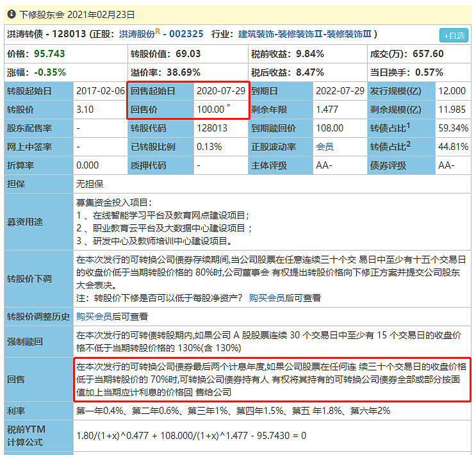This screenshot has width=476, height=455.
Task: Click the 转股代码 value 128013
Action: [x=212, y=128]
